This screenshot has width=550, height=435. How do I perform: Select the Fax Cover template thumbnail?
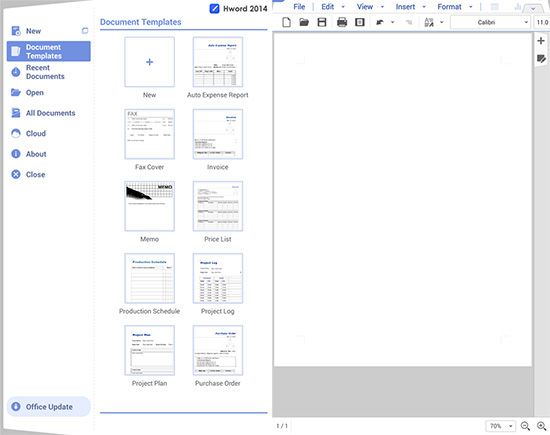(x=149, y=134)
